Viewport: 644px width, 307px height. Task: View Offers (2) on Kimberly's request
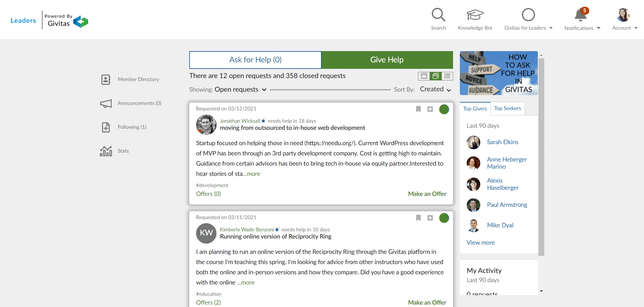[x=208, y=303]
